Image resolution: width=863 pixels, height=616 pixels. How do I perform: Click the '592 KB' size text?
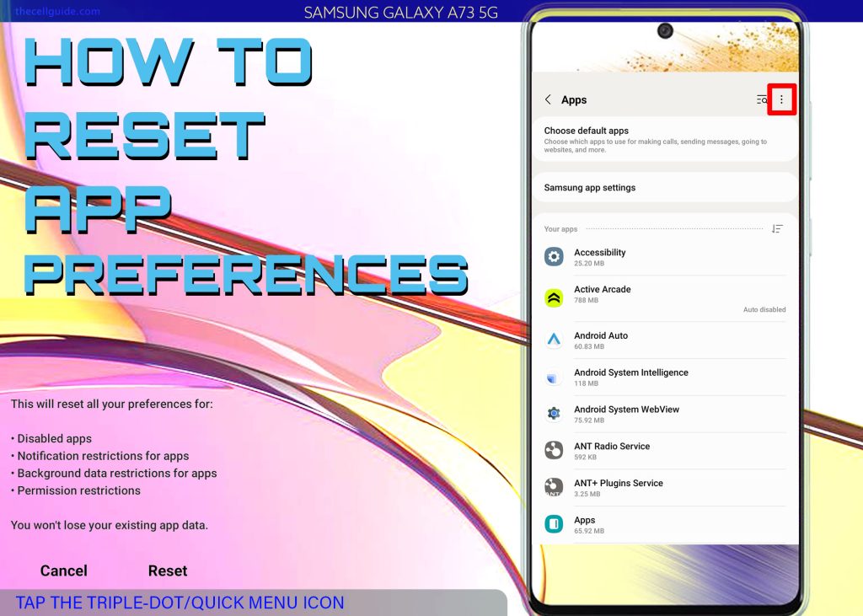tap(587, 457)
